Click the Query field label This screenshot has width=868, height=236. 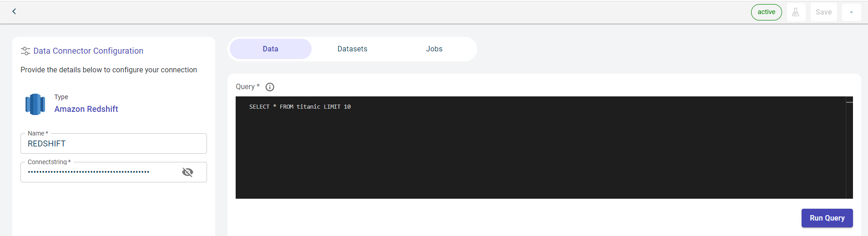245,87
